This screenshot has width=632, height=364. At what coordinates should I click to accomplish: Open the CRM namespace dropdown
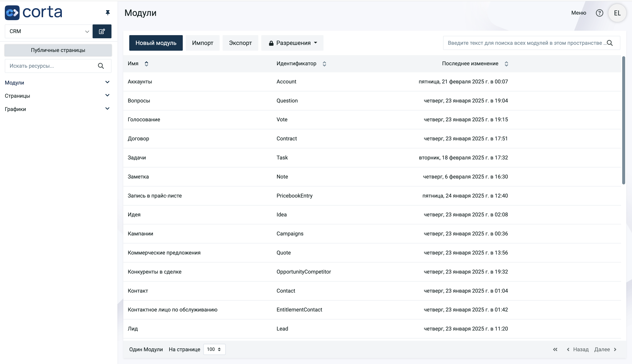(49, 31)
